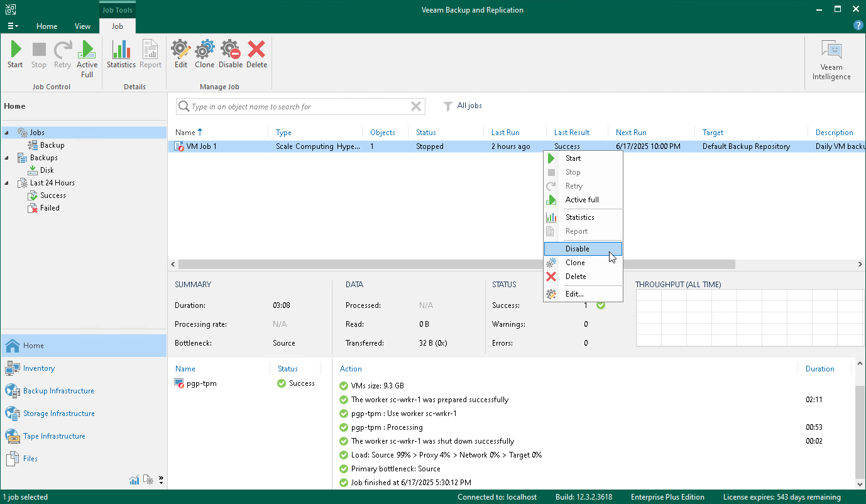Click the Duration column header in action log

(819, 369)
